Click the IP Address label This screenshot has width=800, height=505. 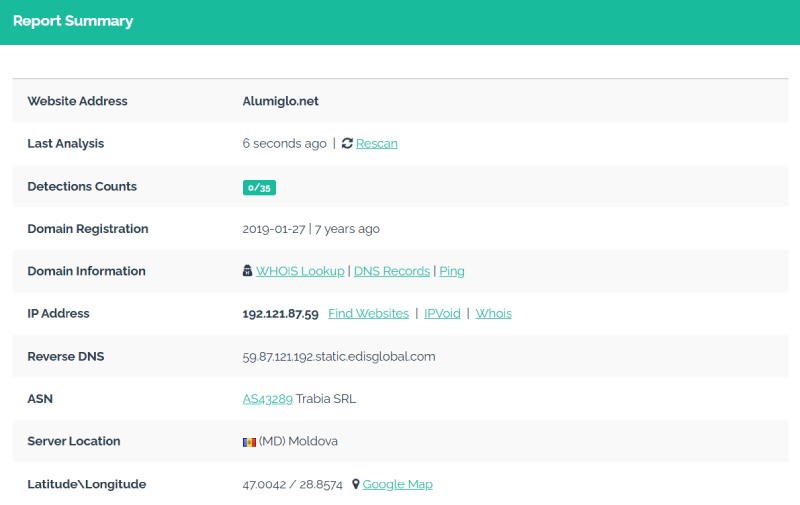[58, 314]
